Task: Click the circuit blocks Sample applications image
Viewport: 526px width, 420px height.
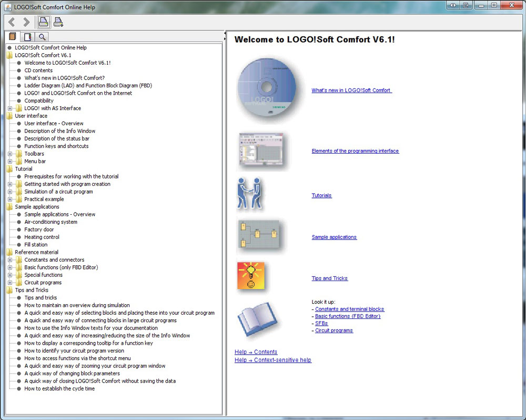Action: click(x=259, y=236)
